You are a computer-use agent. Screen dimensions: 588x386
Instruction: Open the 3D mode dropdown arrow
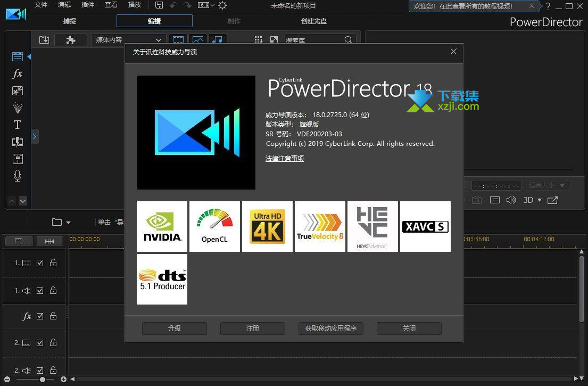540,200
